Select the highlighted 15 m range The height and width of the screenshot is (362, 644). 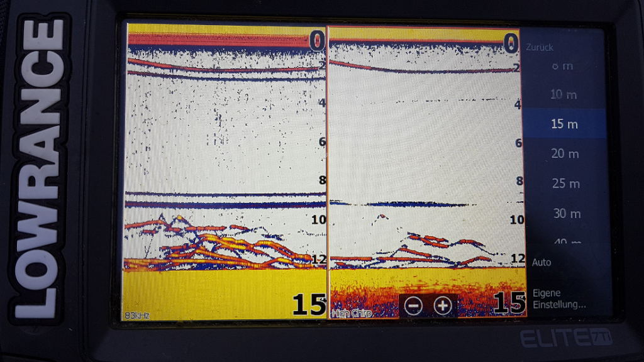[x=564, y=124]
